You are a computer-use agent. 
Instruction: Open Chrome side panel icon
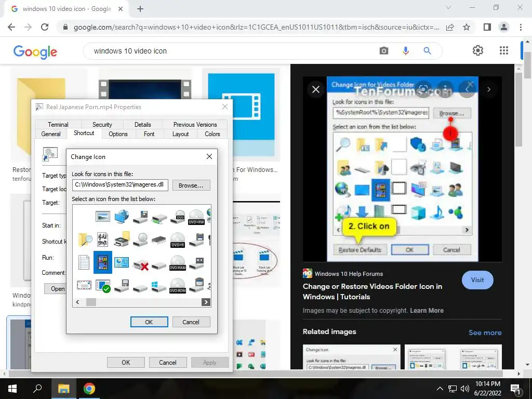coord(487,27)
